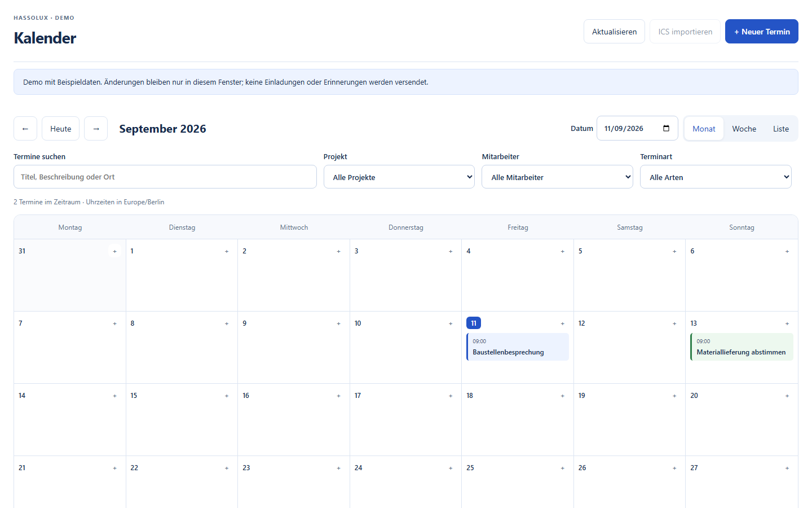Click the September 2026 heading
This screenshot has height=508, width=812.
point(162,129)
